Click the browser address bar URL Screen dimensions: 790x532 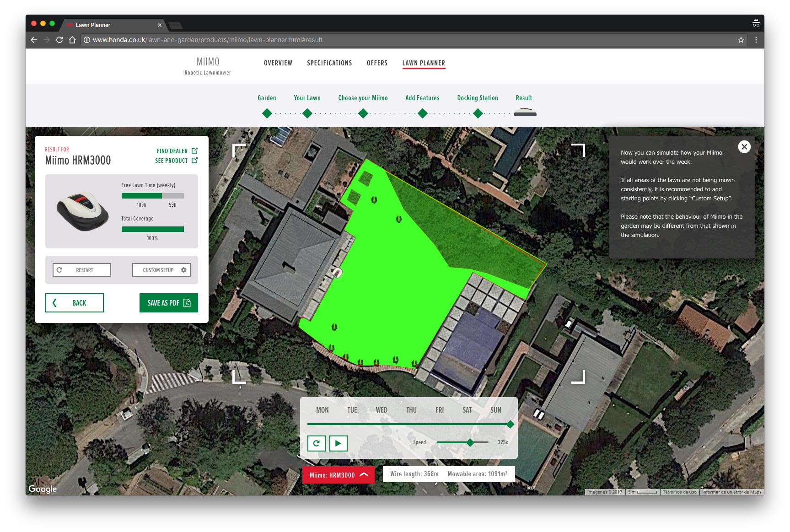(x=208, y=40)
